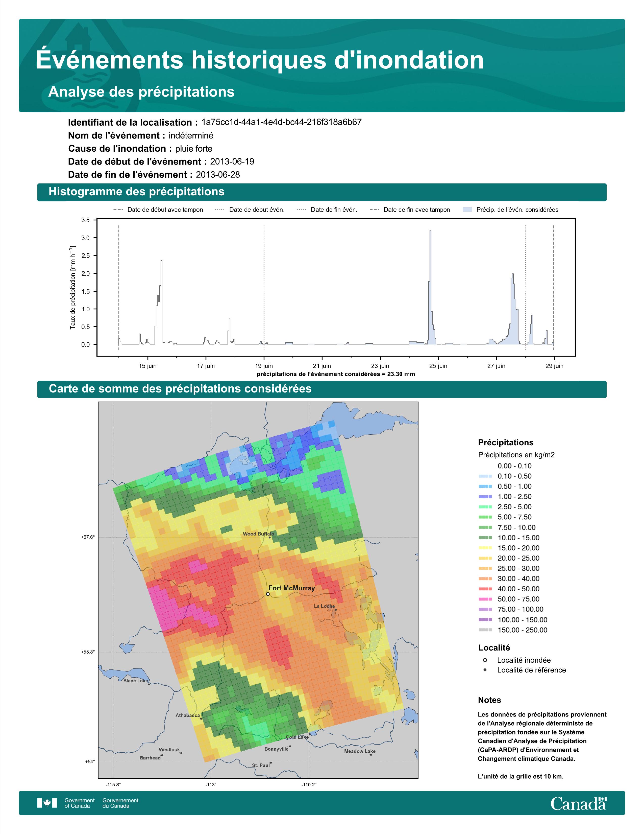Click the 50.00 - 75.00 legend swatch

coord(485,599)
